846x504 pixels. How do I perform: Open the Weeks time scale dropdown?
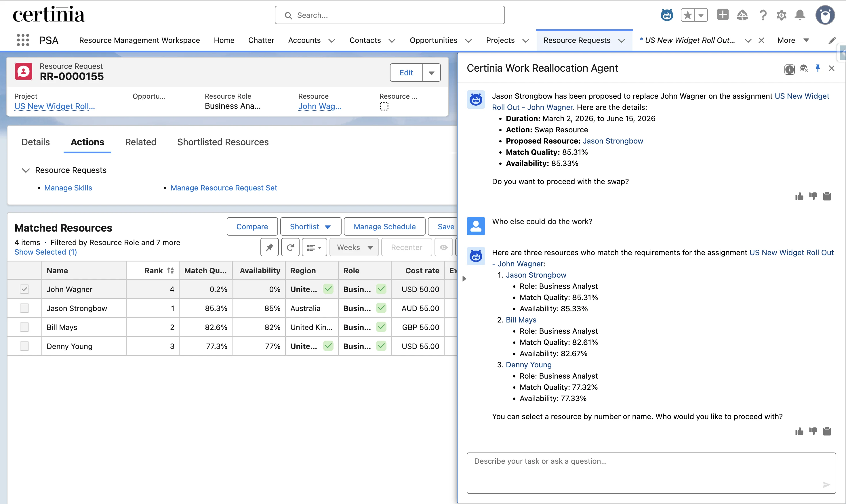pyautogui.click(x=354, y=247)
